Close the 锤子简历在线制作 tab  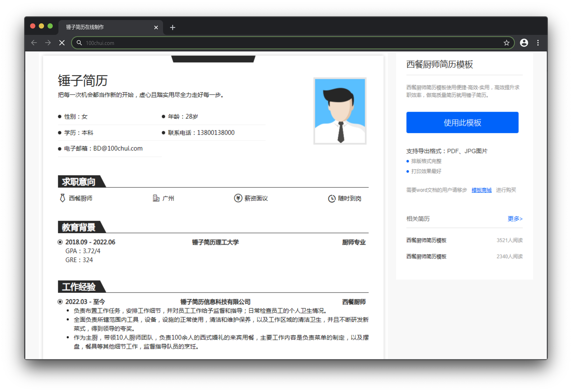click(156, 27)
